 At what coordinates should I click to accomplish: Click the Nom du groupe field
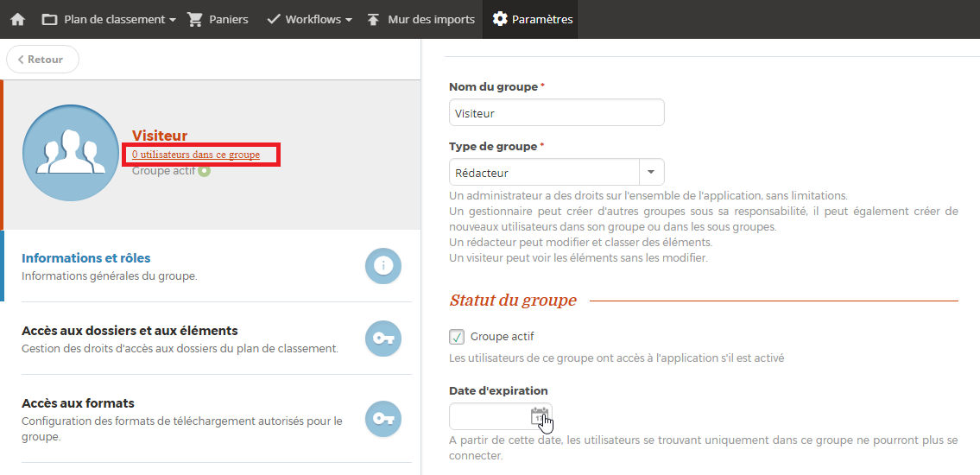tap(556, 112)
